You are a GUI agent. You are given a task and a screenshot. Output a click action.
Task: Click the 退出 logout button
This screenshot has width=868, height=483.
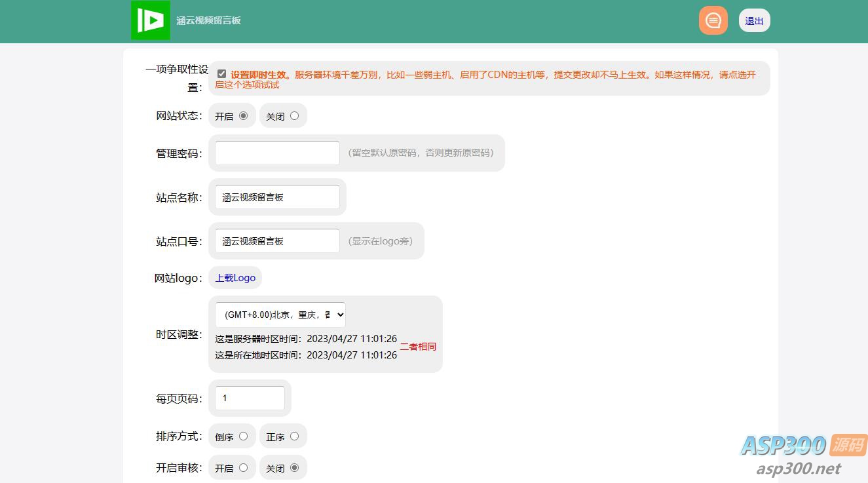(754, 21)
